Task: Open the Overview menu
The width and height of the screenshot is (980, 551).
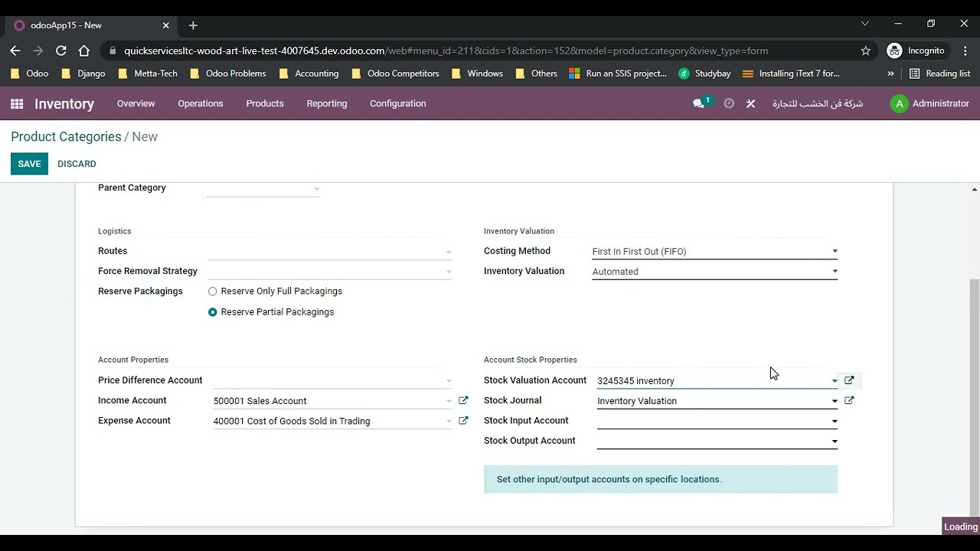Action: [136, 103]
